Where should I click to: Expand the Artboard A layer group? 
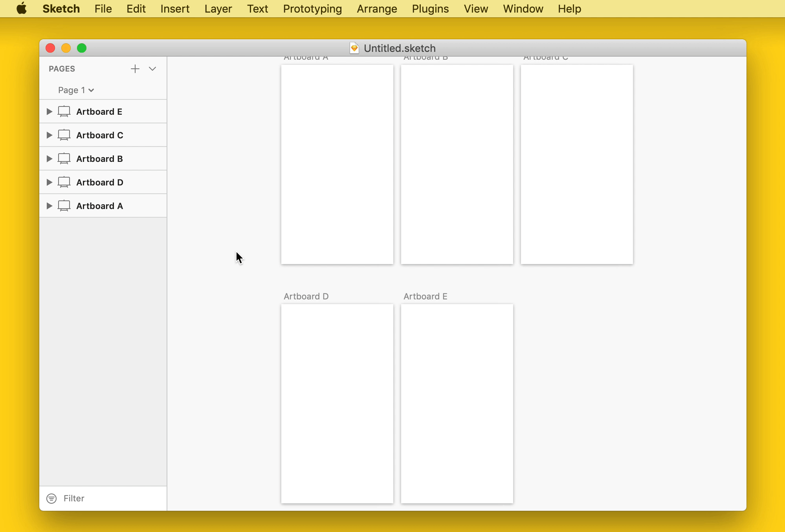click(49, 206)
